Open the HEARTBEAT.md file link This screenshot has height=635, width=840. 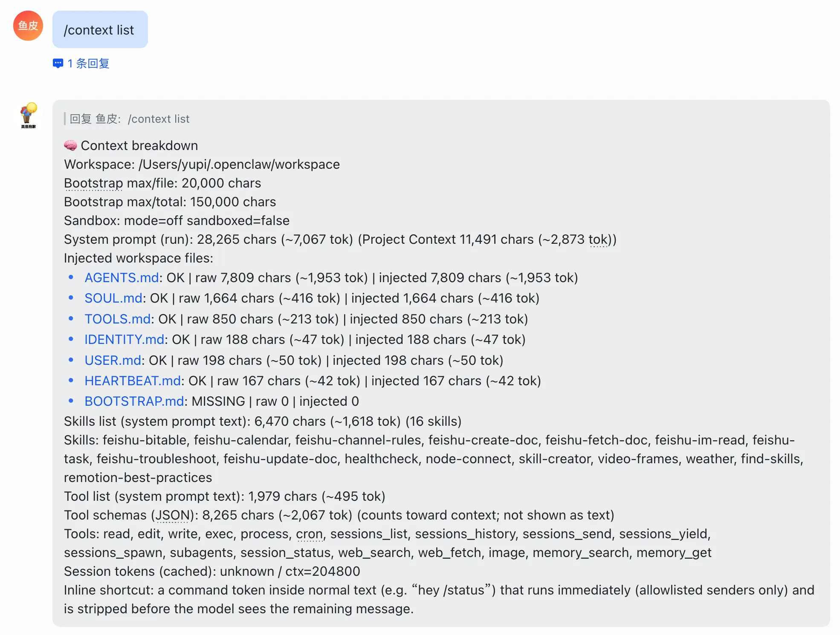tap(133, 381)
